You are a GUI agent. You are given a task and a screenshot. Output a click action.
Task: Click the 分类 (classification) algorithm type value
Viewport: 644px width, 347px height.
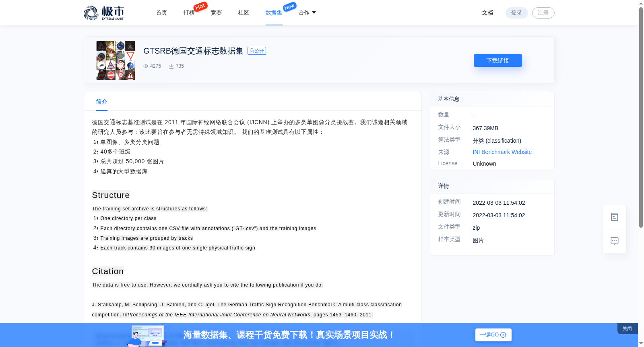click(497, 141)
